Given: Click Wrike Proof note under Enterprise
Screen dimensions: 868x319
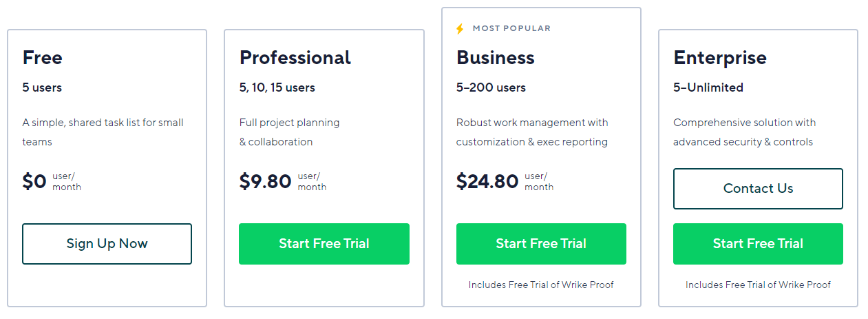Looking at the screenshot, I should coord(758,285).
